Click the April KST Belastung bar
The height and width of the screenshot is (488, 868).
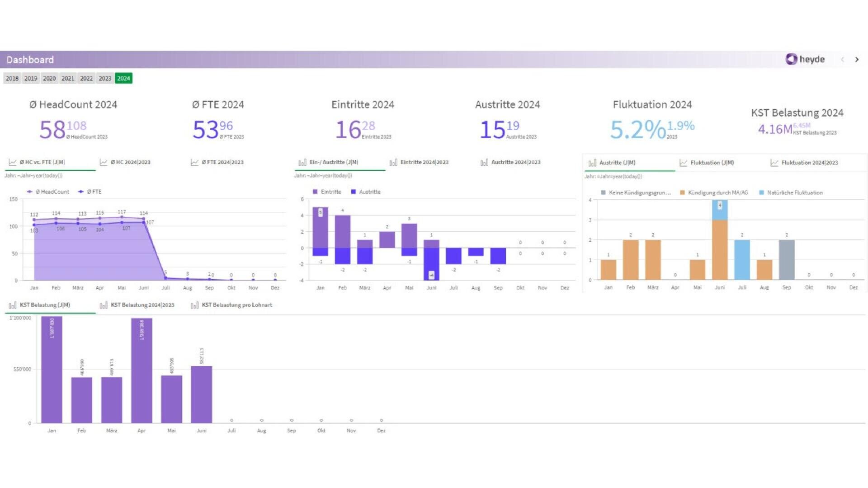142,371
